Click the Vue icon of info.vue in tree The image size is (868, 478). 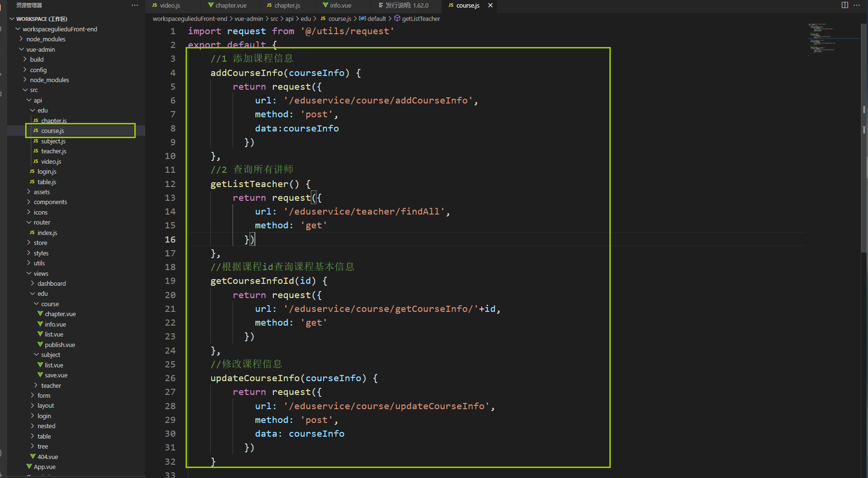point(40,324)
